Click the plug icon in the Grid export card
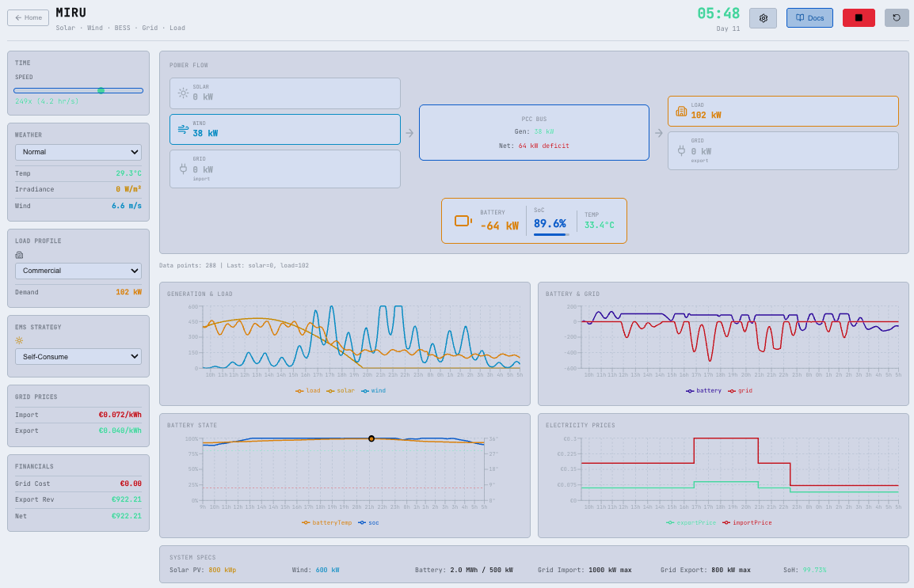This screenshot has width=914, height=588. 681,151
